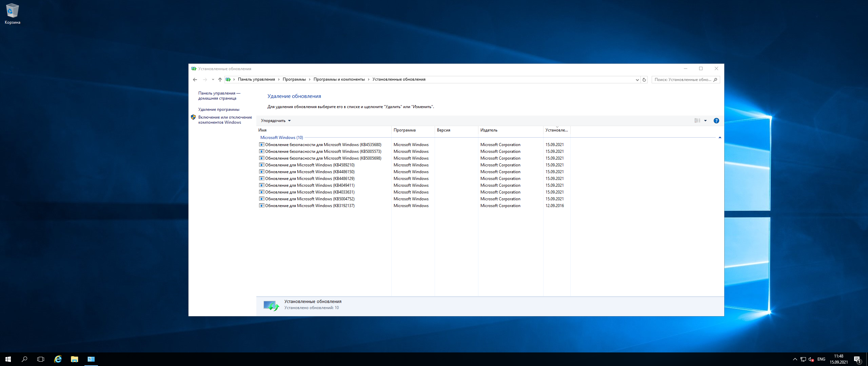Select update KB4049411 row
868x366 pixels.
[x=414, y=185]
